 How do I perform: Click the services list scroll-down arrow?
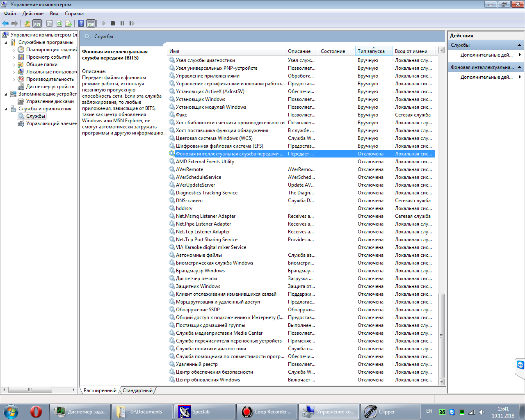point(441,382)
